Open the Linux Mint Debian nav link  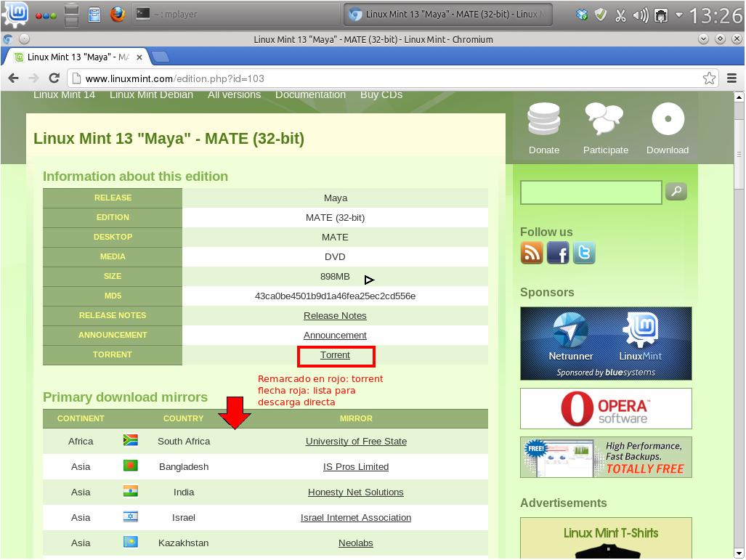(151, 94)
